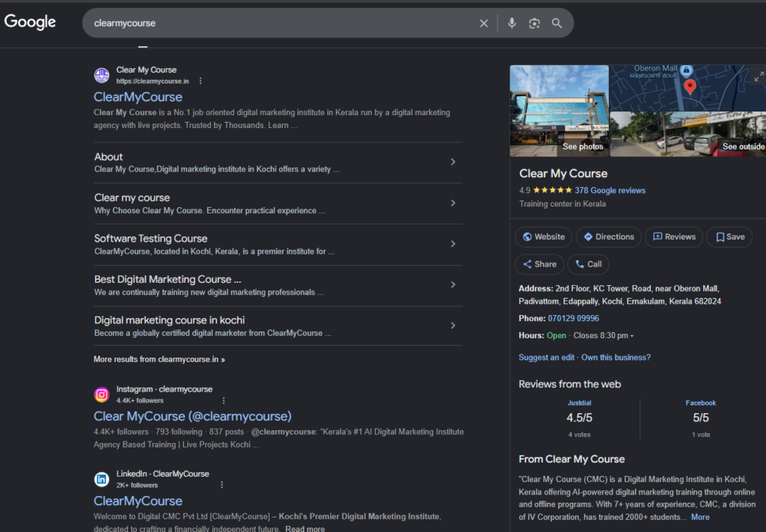Screen dimensions: 766x532
Task: Open the Reviews button
Action: (674, 237)
